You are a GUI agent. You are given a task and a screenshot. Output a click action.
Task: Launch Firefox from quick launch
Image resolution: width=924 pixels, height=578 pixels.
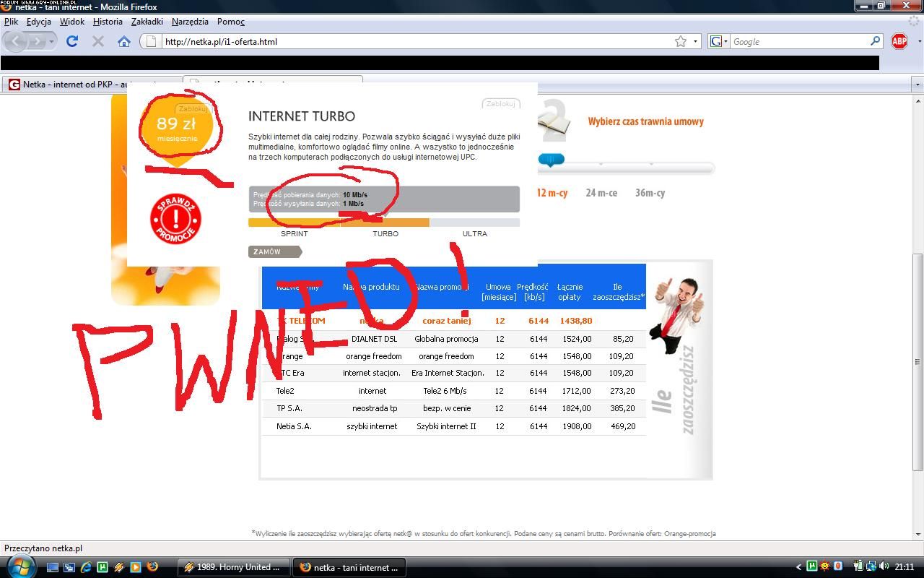(152, 567)
